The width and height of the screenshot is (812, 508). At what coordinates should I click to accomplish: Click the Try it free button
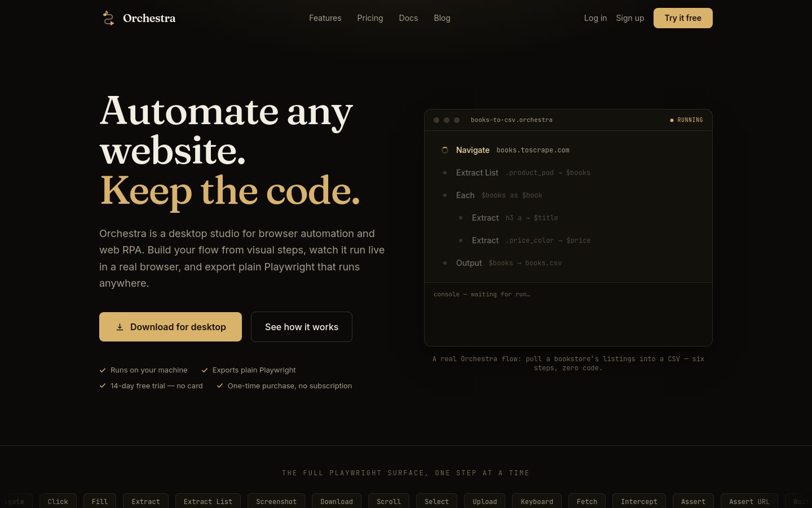683,18
